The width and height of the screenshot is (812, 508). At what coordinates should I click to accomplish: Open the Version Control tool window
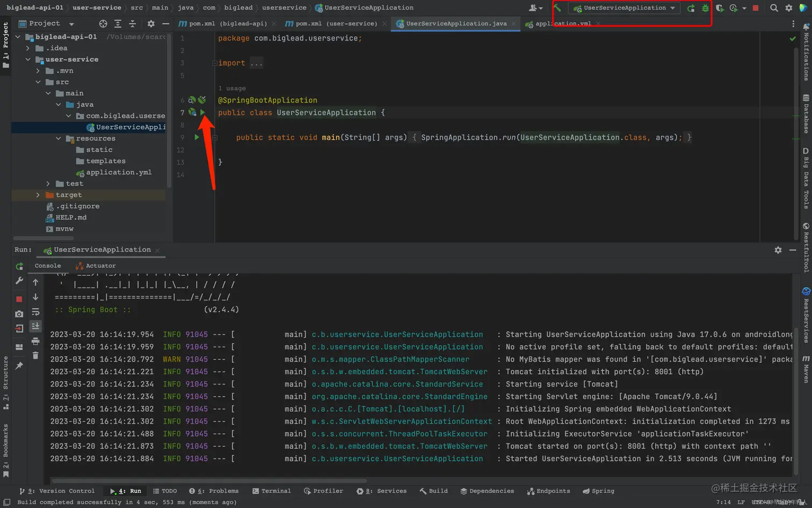[x=57, y=491]
